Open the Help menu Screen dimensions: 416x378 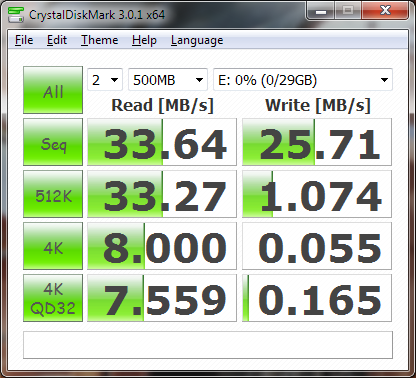tap(144, 40)
